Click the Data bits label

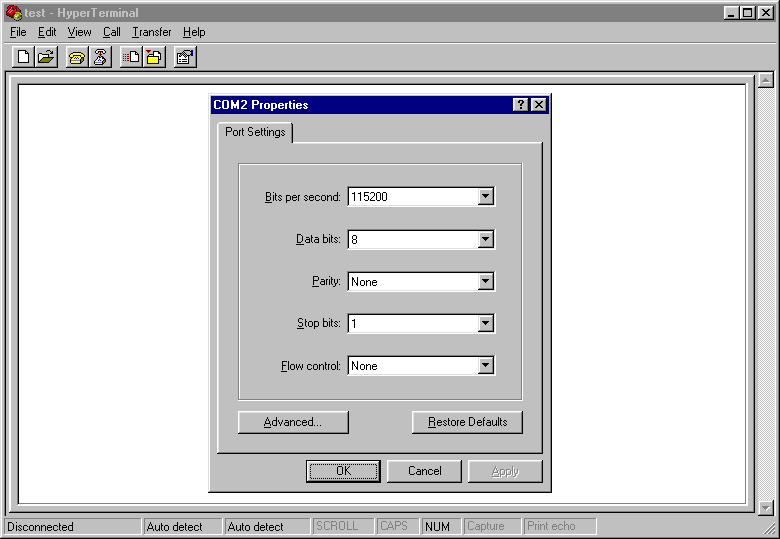318,239
